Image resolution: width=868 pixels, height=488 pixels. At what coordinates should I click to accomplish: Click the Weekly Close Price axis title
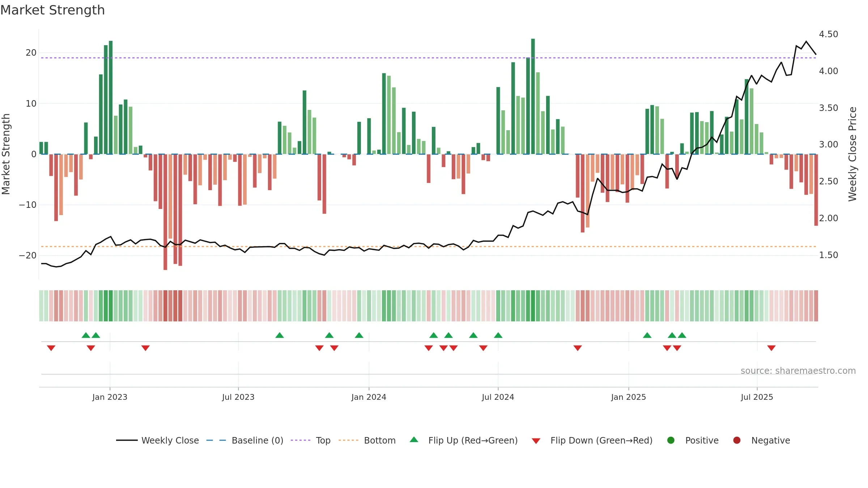click(x=853, y=154)
